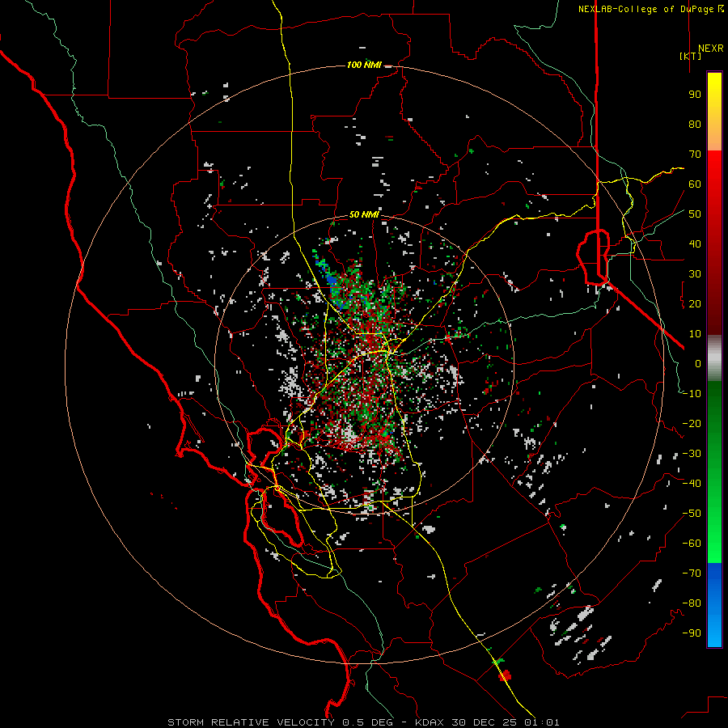Click the KDAX station identifier in caption
This screenshot has width=728, height=728.
[x=430, y=722]
